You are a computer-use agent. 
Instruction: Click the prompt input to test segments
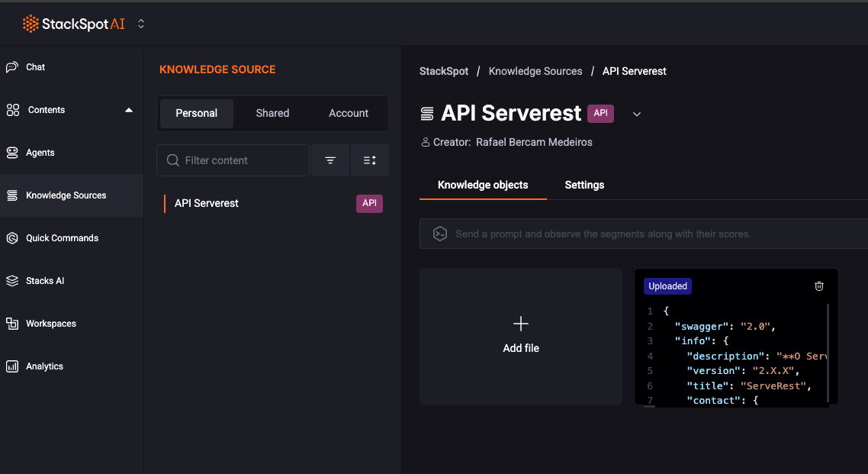[644, 234]
